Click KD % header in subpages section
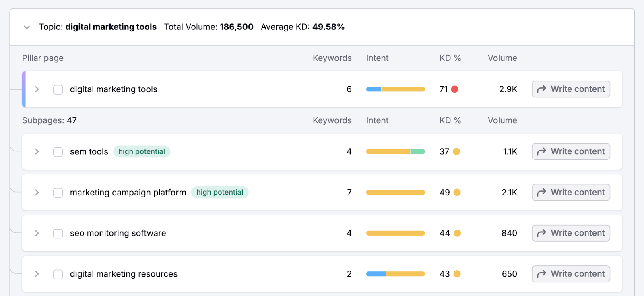The height and width of the screenshot is (296, 644). pyautogui.click(x=450, y=120)
